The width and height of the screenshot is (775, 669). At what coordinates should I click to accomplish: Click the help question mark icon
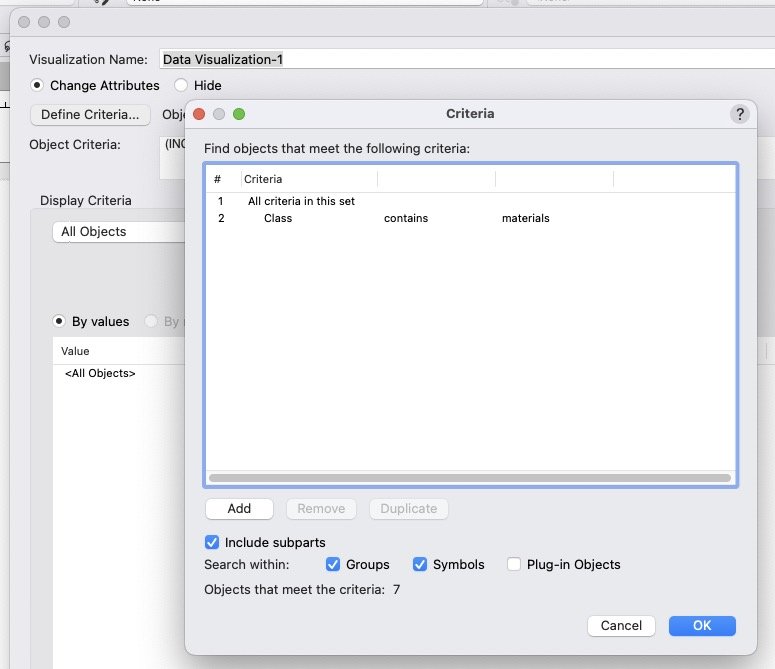(739, 114)
